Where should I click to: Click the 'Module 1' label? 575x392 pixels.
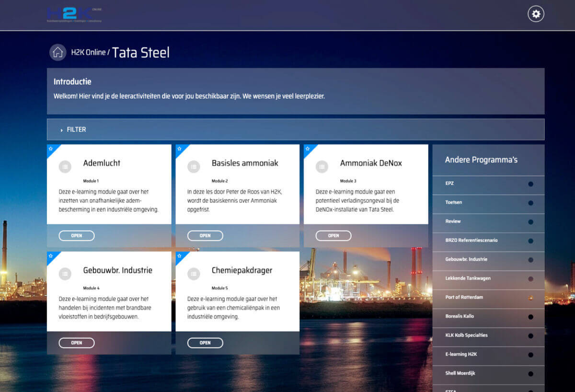(91, 181)
